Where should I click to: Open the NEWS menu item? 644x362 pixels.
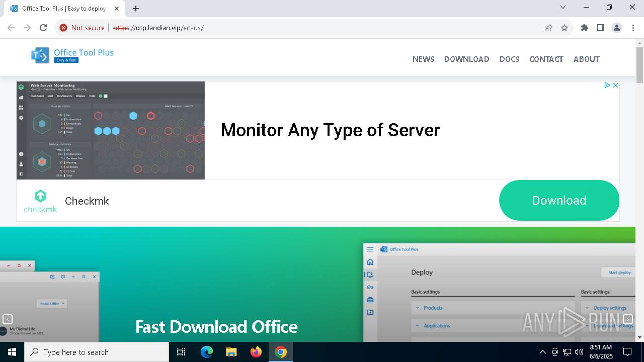click(x=423, y=59)
